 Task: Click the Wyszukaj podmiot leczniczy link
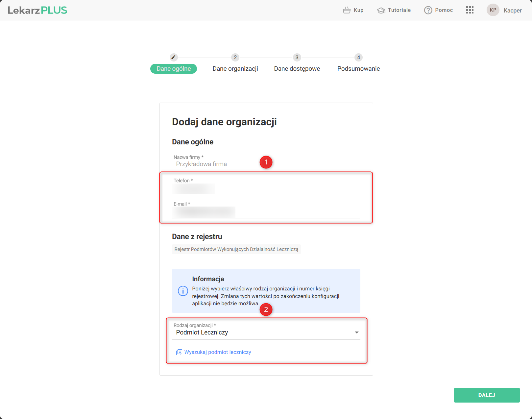click(218, 352)
